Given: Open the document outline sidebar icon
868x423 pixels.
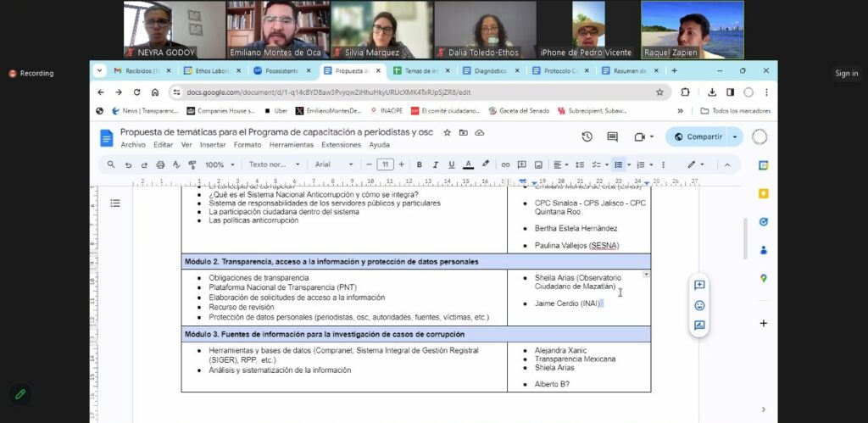Looking at the screenshot, I should (115, 203).
